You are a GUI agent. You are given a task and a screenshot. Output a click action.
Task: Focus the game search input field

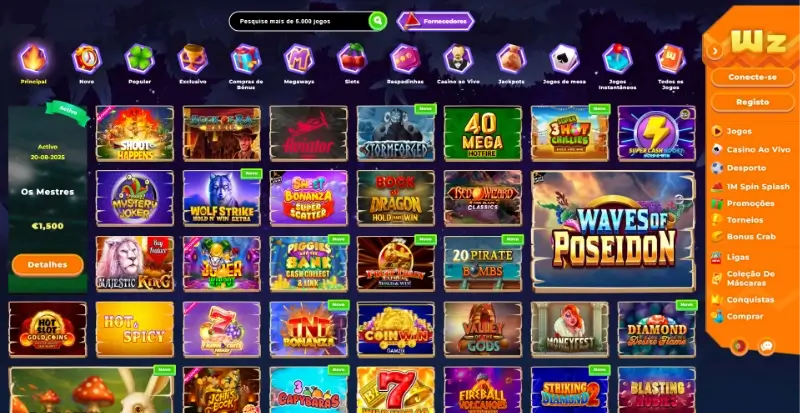[299, 21]
